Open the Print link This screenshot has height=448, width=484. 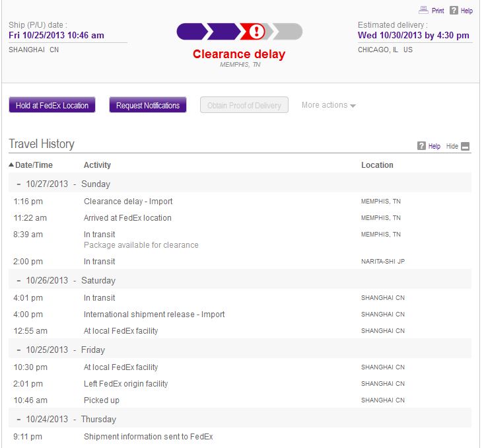coord(438,11)
